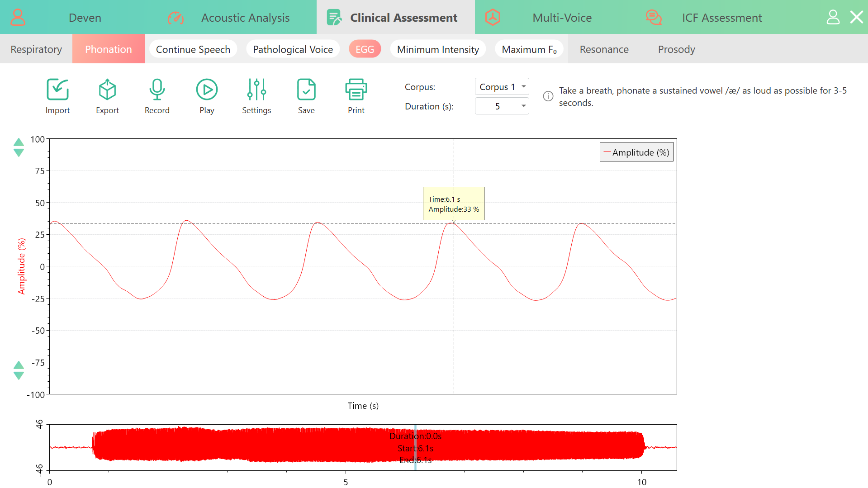Play the recorded audio
868x488 pixels.
pyautogui.click(x=207, y=90)
